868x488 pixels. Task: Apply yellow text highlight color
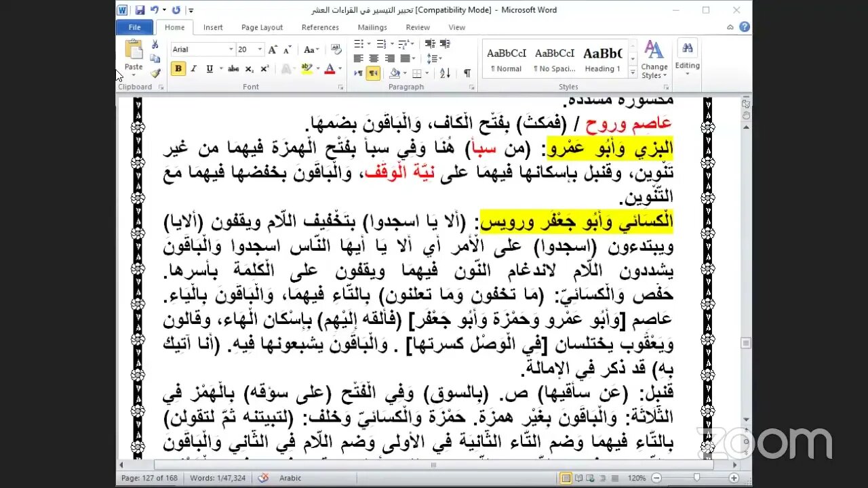coord(306,68)
